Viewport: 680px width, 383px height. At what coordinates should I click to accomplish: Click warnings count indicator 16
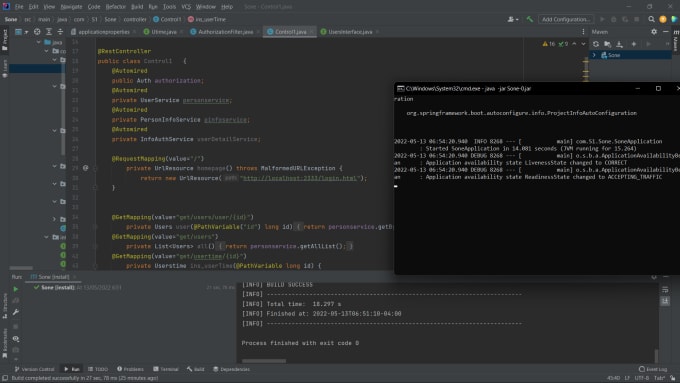pyautogui.click(x=549, y=44)
